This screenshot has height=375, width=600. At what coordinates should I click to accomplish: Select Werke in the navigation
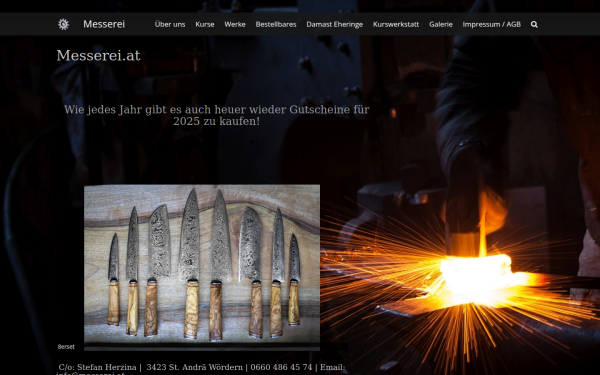tap(235, 24)
